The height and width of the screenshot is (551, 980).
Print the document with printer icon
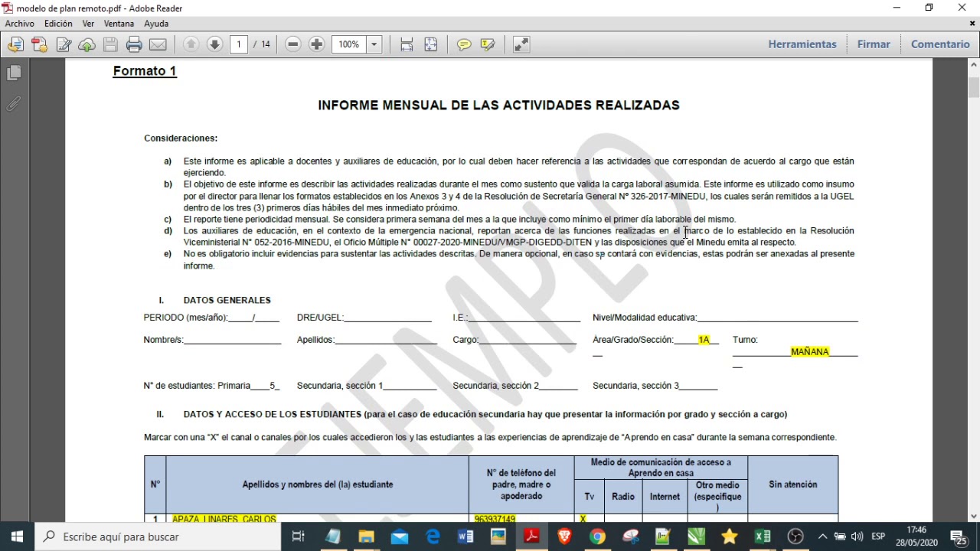[134, 44]
